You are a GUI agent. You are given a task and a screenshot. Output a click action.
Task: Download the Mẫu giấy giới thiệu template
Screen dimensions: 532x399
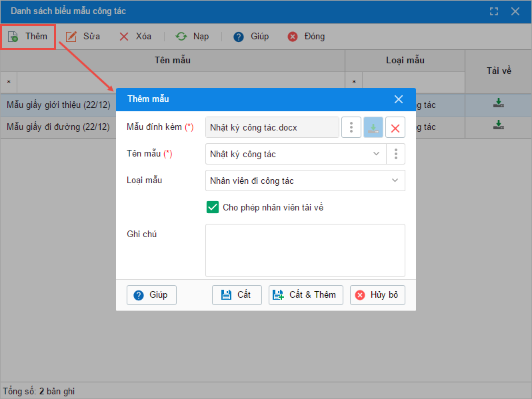498,103
